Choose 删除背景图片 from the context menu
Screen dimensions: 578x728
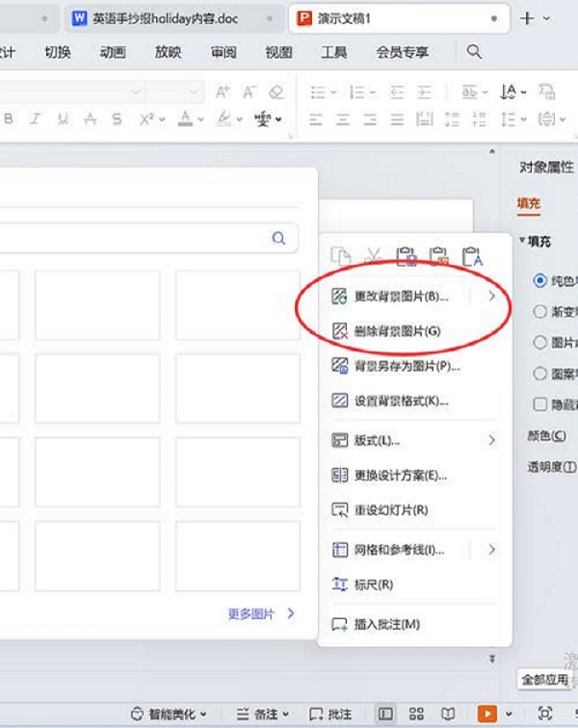click(397, 330)
